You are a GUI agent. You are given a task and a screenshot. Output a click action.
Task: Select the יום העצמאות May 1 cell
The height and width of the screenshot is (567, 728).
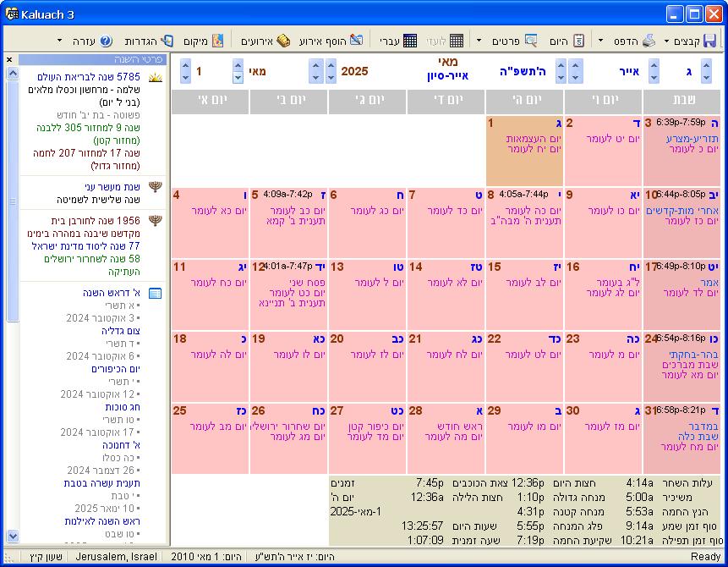pos(524,151)
